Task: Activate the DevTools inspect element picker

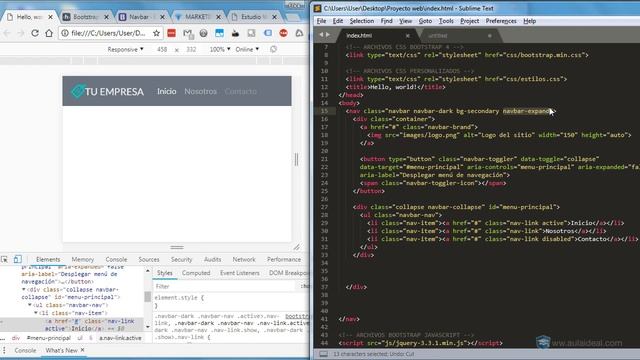Action: [4, 259]
